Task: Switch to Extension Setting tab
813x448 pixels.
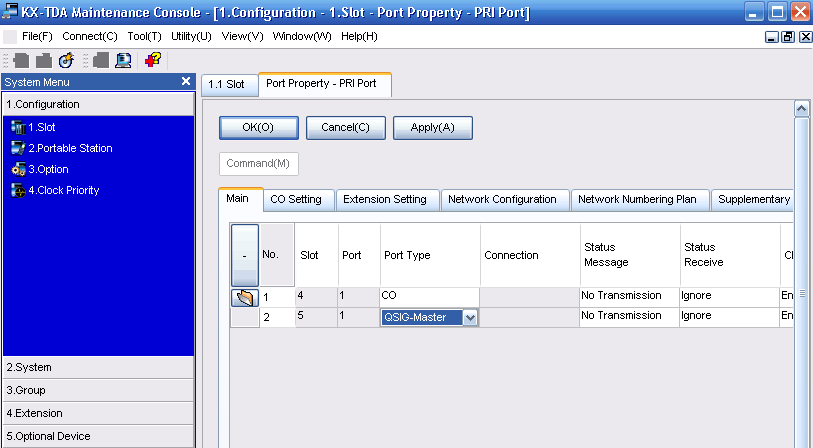Action: coord(388,200)
